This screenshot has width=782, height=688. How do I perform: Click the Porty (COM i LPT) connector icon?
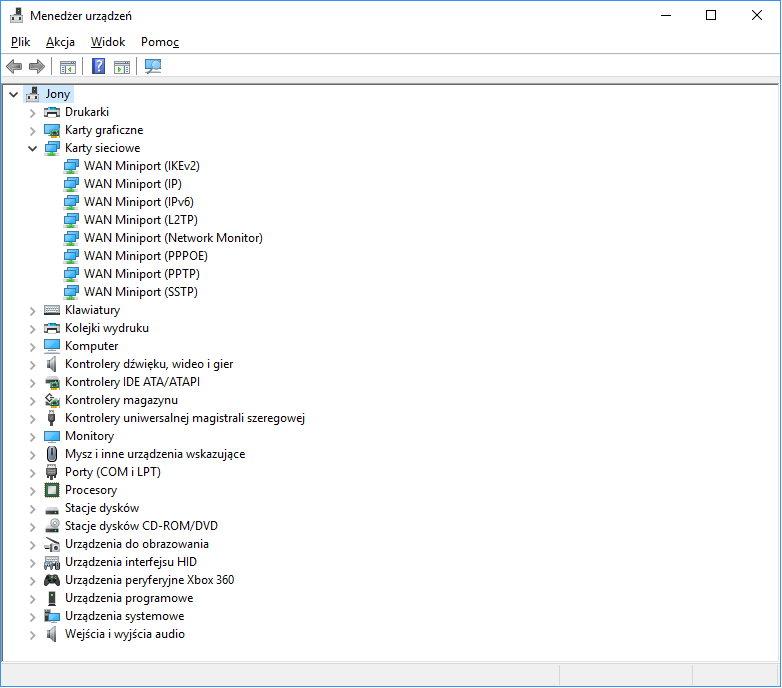click(x=51, y=472)
